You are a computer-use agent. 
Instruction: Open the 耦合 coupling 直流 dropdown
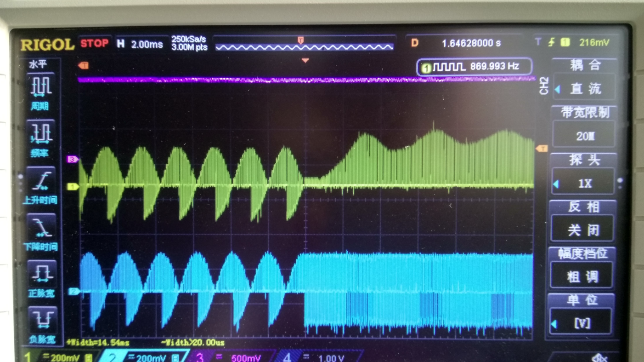584,87
